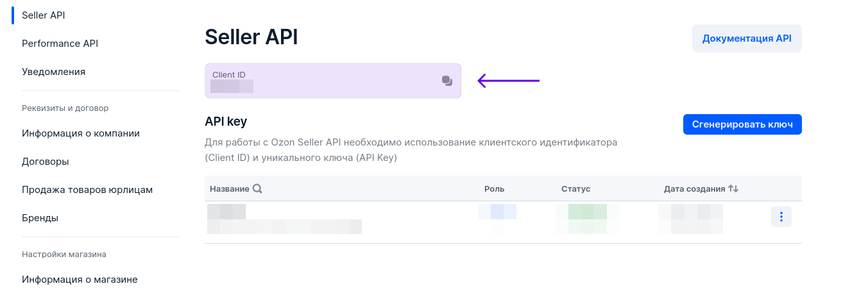Open Продажа товаров юрлицам
Image resolution: width=868 pixels, height=293 pixels.
coord(87,190)
